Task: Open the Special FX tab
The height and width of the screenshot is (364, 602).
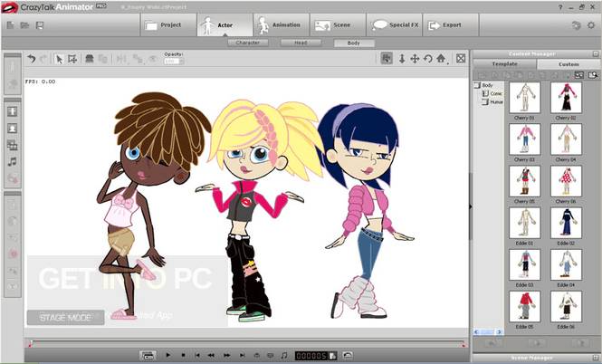Action: 395,25
